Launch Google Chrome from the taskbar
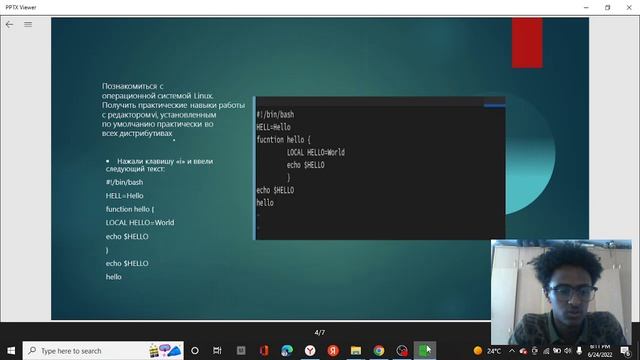Image resolution: width=640 pixels, height=360 pixels. tap(379, 351)
